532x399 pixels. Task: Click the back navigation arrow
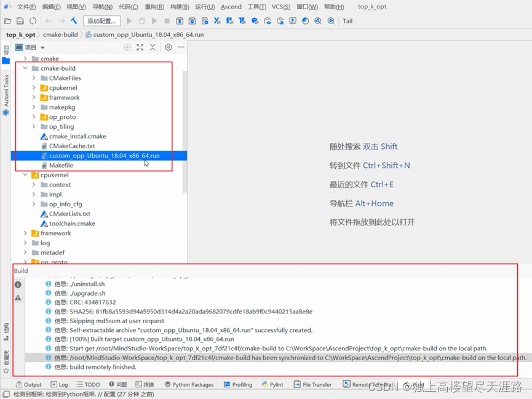coord(48,20)
